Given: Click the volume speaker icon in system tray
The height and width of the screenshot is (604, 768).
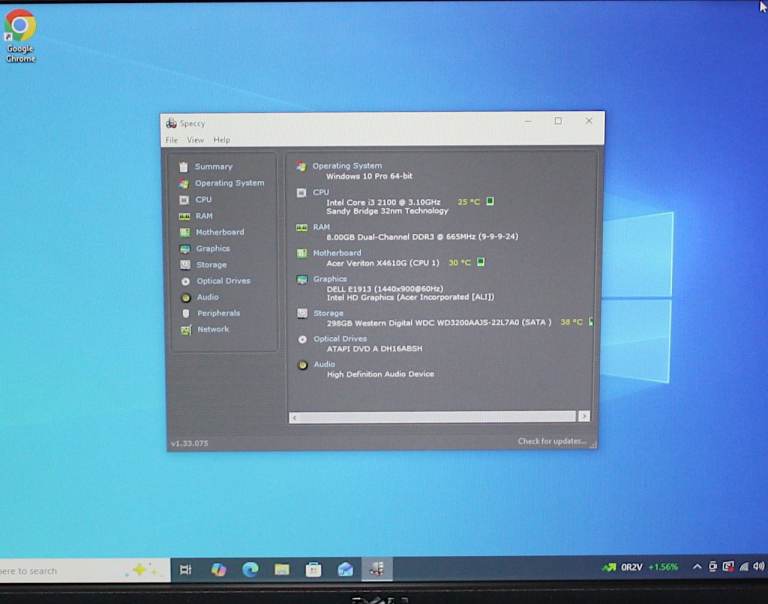Looking at the screenshot, I should (759, 567).
